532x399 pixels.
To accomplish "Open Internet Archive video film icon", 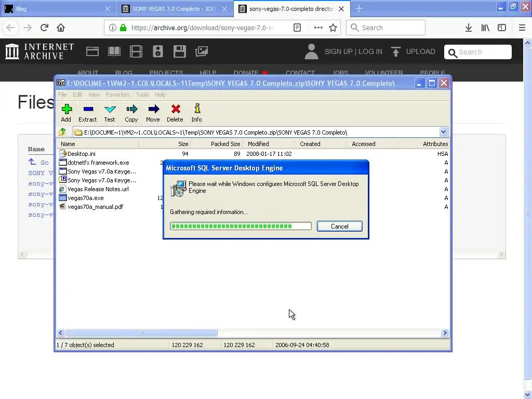I will click(x=136, y=51).
